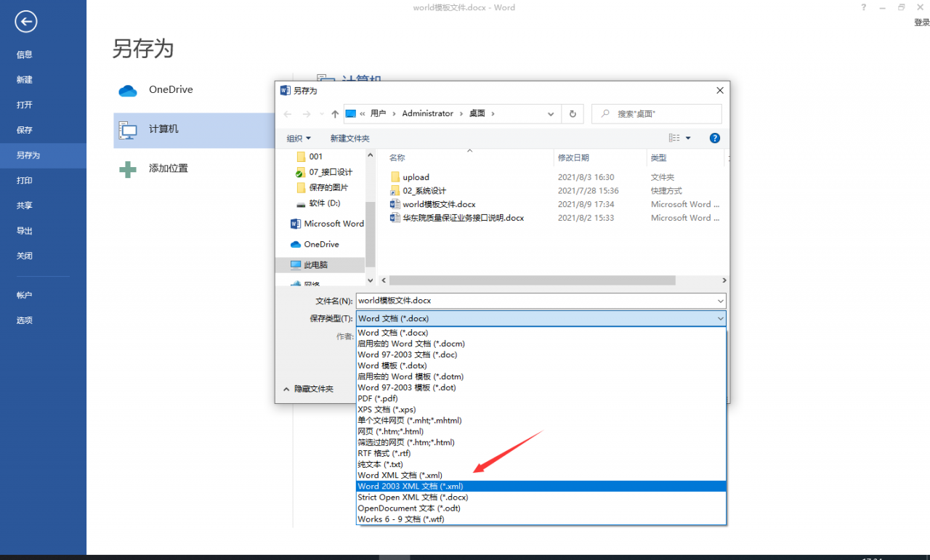The width and height of the screenshot is (930, 560).
Task: Open the 组织 dropdown menu
Action: pos(299,138)
